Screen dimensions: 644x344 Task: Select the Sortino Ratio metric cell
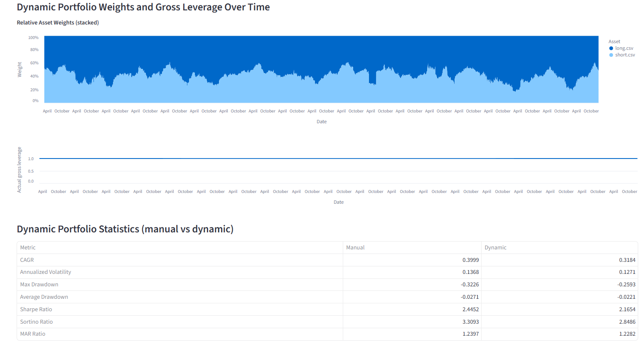[x=180, y=322]
